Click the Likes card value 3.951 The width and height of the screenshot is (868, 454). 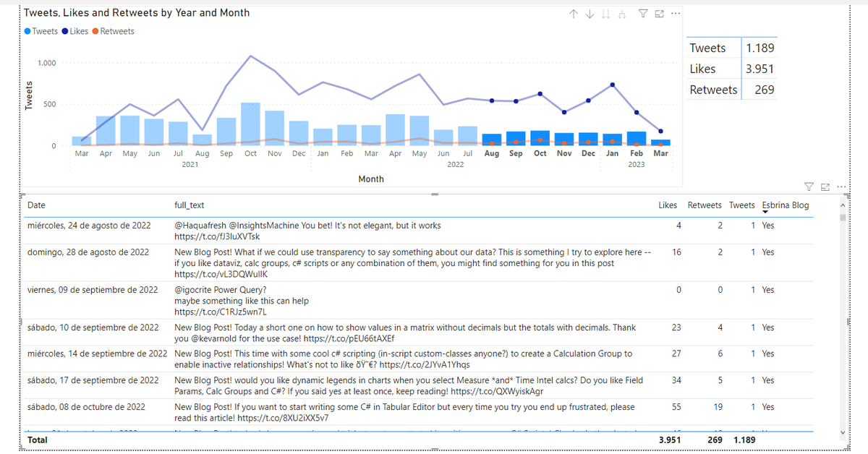[759, 69]
